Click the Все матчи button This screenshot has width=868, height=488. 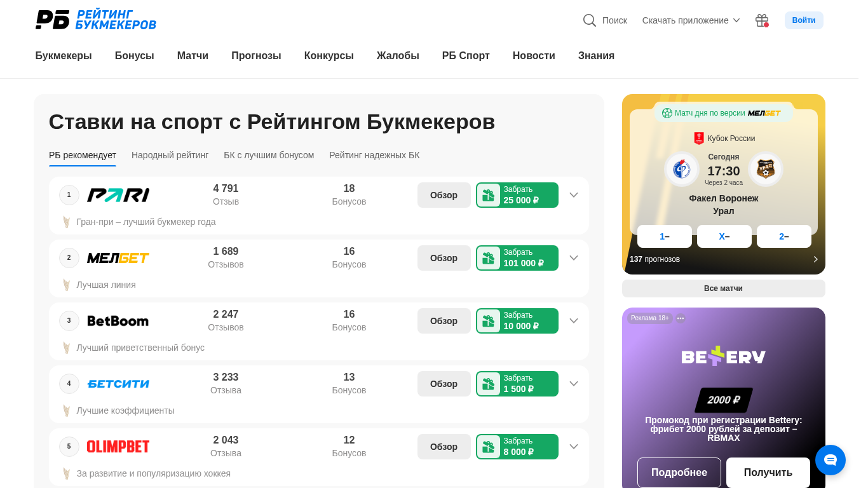pyautogui.click(x=724, y=288)
